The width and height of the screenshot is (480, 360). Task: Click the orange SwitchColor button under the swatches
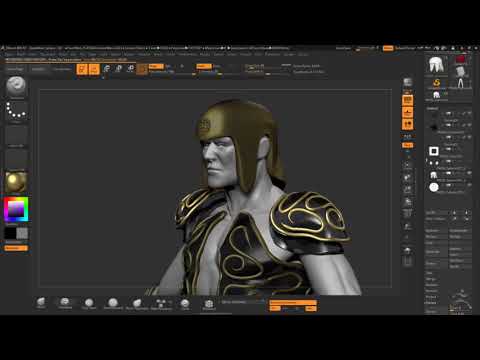(x=16, y=248)
